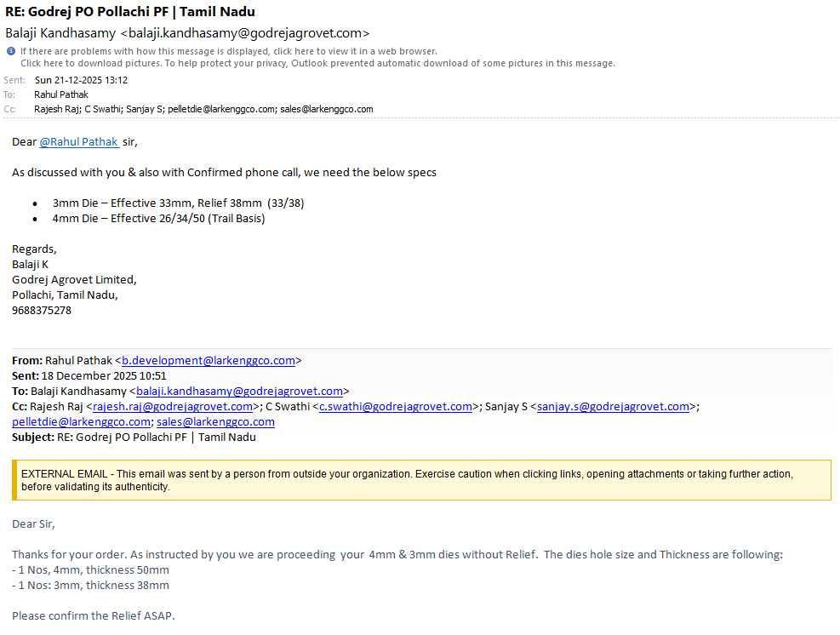
Task: Select recipient Rahul Pathak in the To field
Action: pos(62,94)
